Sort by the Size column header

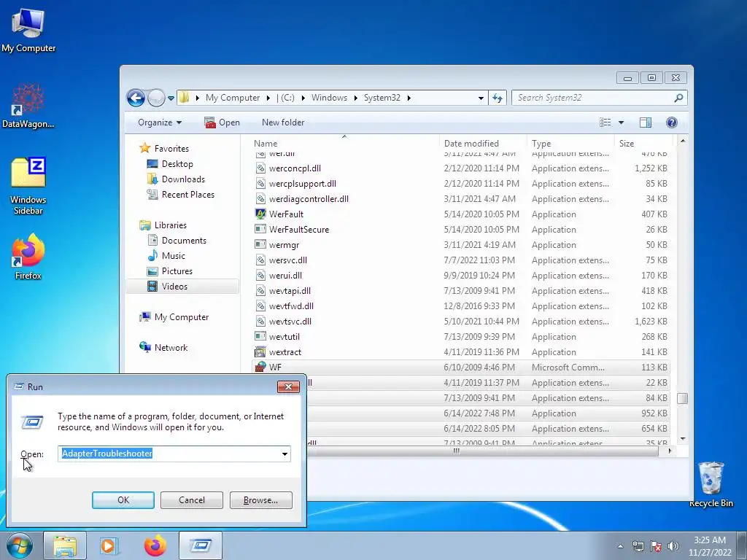(x=643, y=144)
